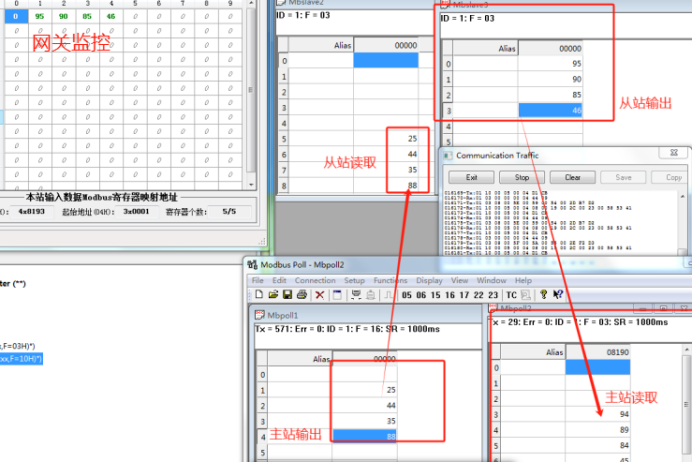Image resolution: width=692 pixels, height=462 pixels.
Task: Click the 17 function toolbar button
Action: (464, 295)
